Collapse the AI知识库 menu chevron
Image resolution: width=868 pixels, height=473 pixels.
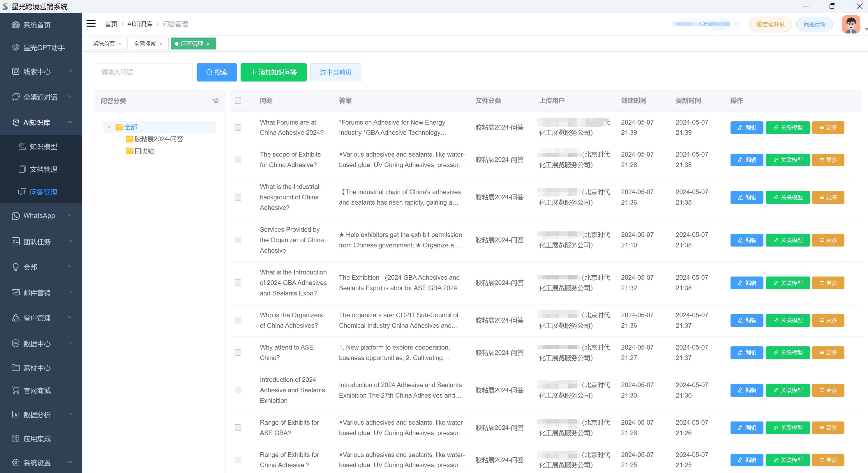[70, 122]
